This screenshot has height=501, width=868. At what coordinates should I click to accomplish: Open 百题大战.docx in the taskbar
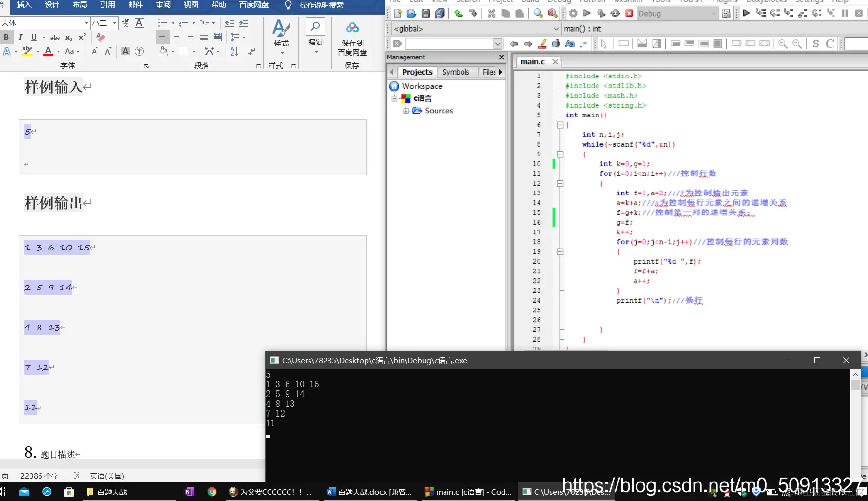[x=369, y=492]
